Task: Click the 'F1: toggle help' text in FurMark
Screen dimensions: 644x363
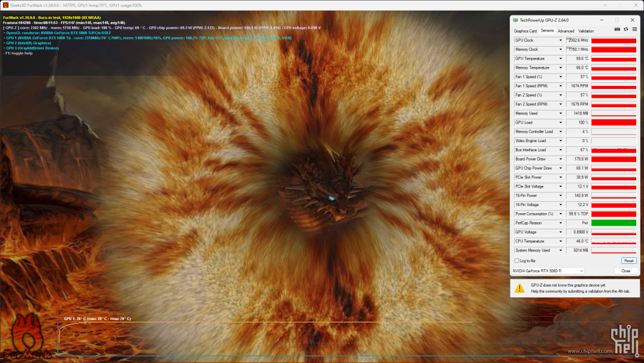Action: [18, 53]
